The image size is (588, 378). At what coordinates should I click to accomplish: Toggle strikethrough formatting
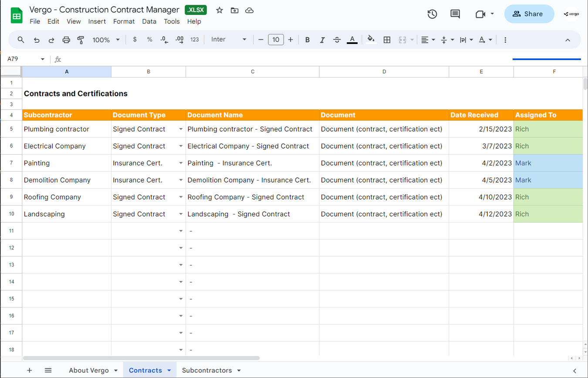tap(337, 40)
